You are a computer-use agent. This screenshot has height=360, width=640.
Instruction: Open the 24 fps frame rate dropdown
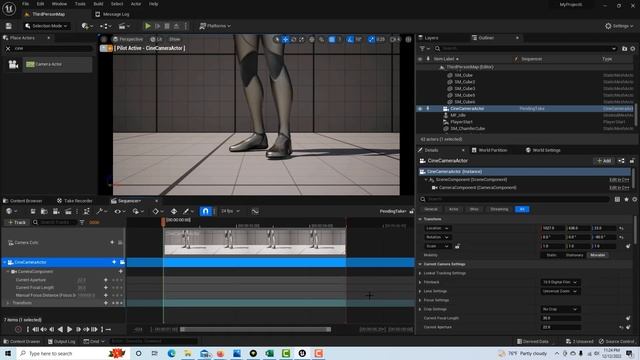click(x=230, y=211)
